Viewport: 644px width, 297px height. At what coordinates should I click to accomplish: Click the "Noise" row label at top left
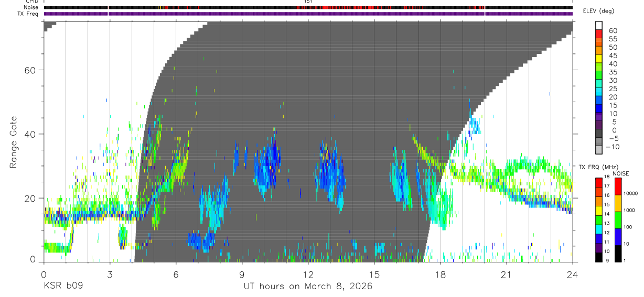point(31,7)
